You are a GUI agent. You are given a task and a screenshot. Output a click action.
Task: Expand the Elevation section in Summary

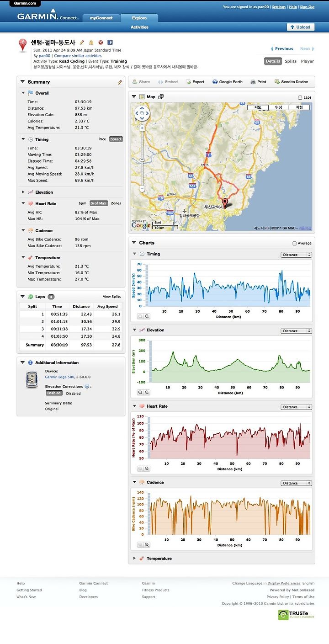tap(23, 192)
